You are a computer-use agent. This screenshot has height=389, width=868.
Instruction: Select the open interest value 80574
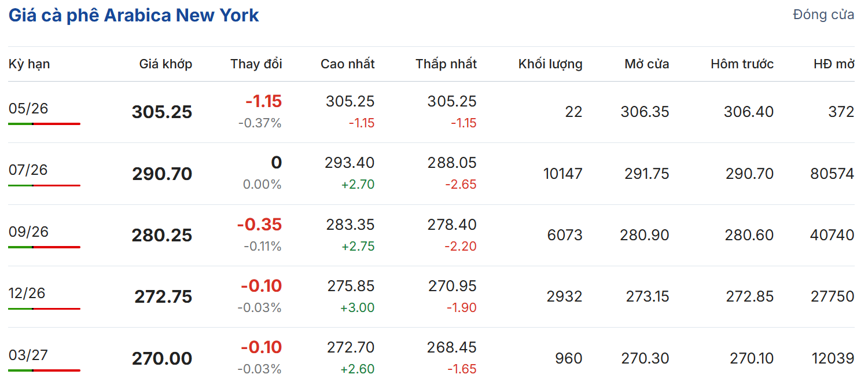[x=832, y=174]
